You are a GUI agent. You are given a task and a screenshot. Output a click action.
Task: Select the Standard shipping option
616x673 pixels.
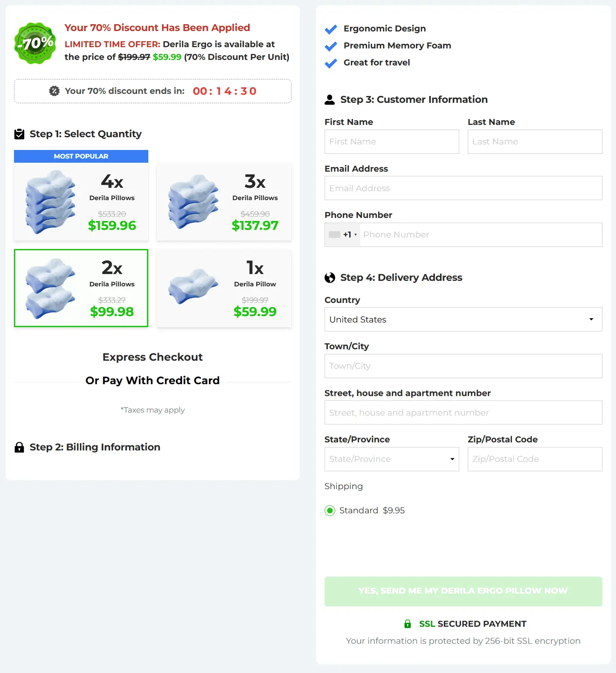(330, 510)
